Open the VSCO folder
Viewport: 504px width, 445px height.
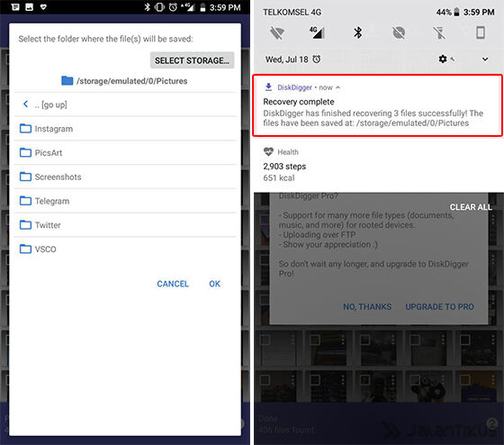tap(125, 249)
